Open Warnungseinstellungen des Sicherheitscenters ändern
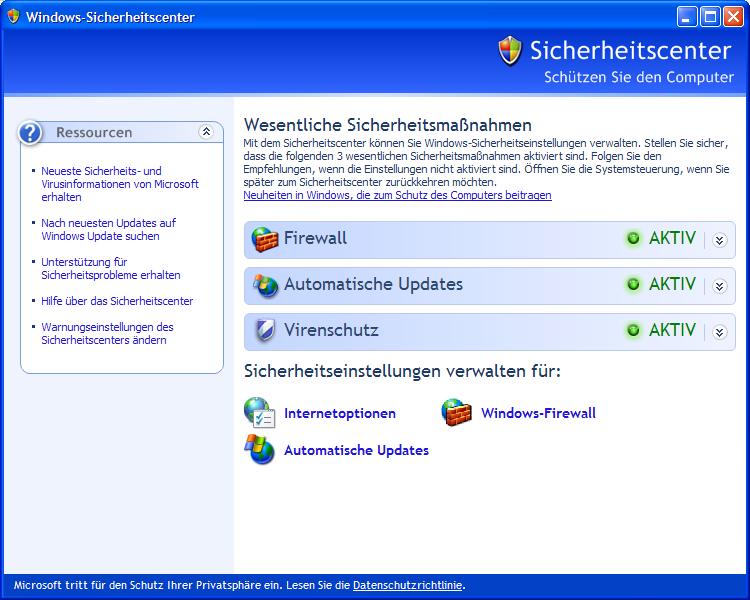 pos(107,333)
